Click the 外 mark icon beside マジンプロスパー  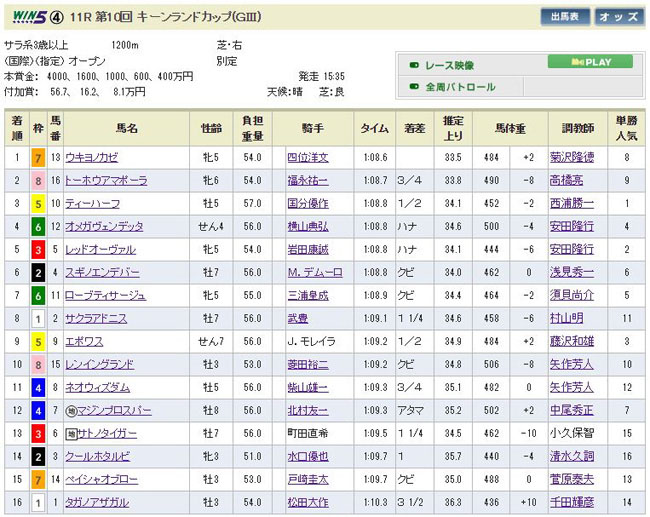[x=72, y=411]
